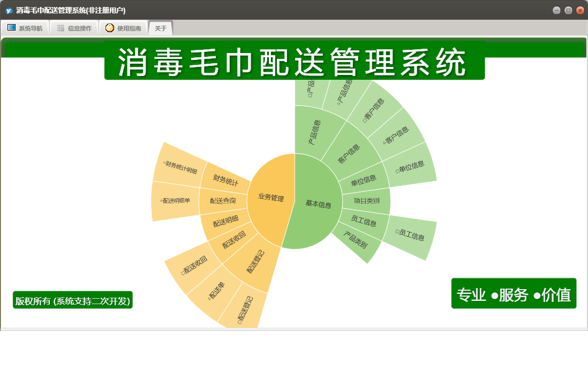This screenshot has width=588, height=385.
Task: Open the triangle-marked △客户信息 outer segment
Action: (396, 135)
